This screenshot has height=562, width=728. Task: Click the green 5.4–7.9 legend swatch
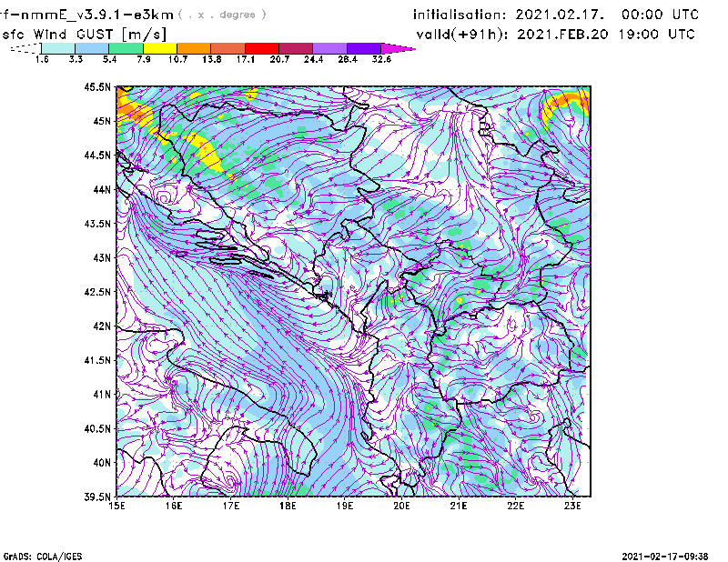click(126, 48)
